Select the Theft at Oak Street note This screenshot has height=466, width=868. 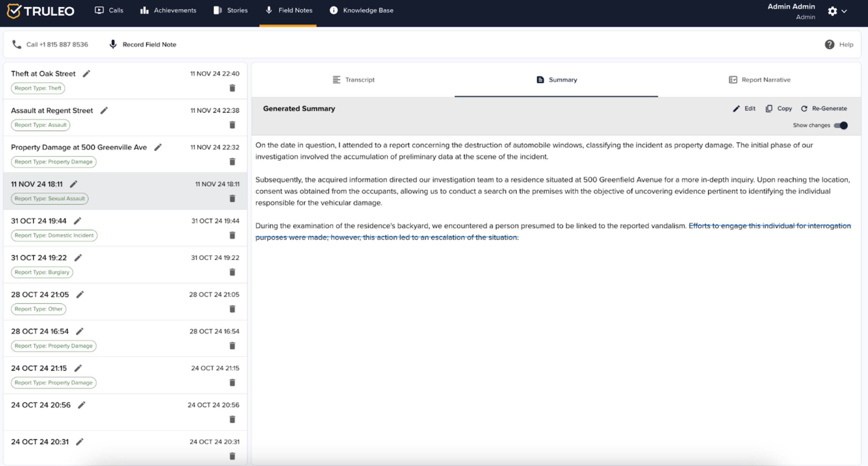125,81
